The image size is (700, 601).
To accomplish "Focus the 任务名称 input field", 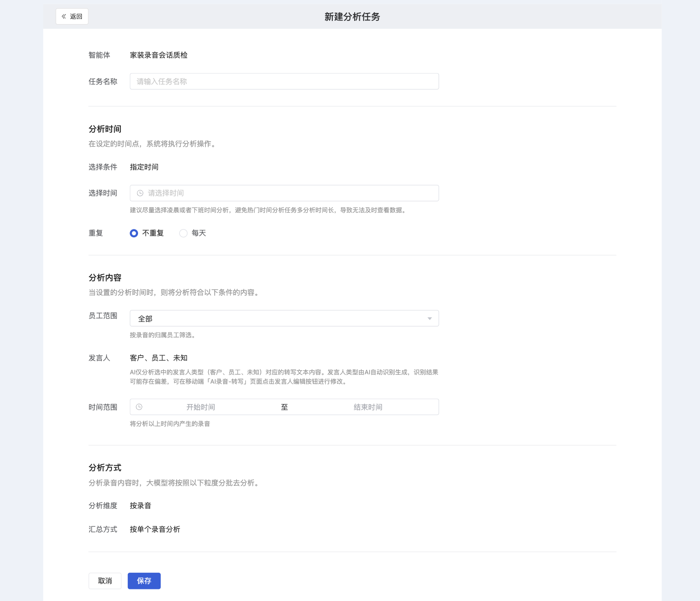I will coord(284,81).
